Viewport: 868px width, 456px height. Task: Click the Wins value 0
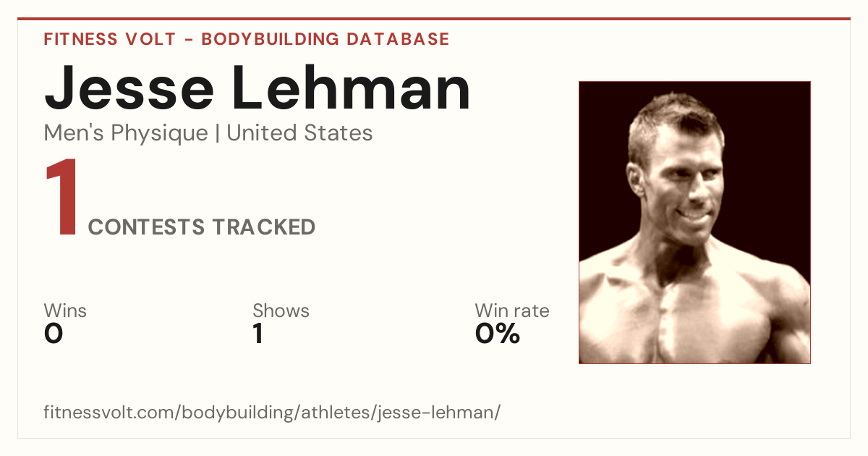[x=54, y=334]
